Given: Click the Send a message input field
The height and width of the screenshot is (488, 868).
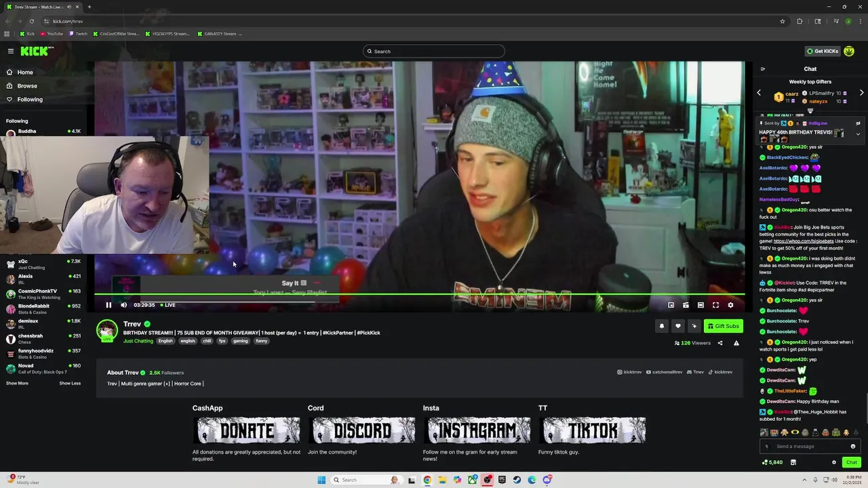Looking at the screenshot, I should [810, 446].
